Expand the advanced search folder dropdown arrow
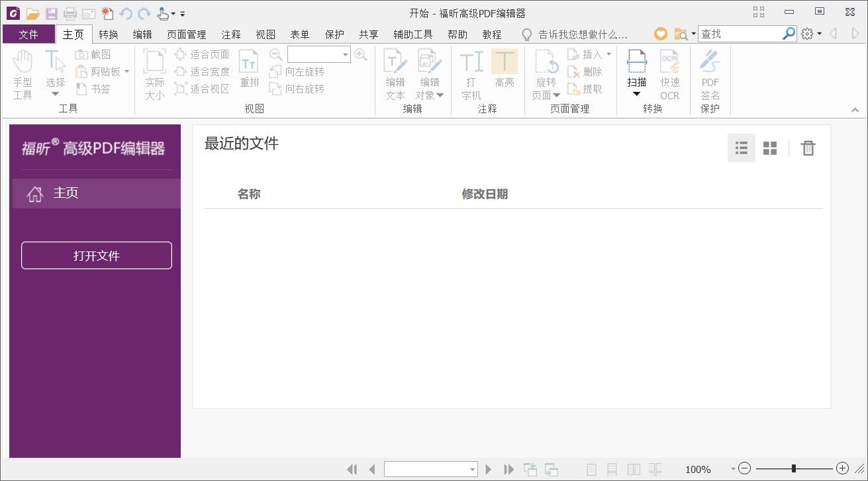This screenshot has height=481, width=868. tap(693, 34)
